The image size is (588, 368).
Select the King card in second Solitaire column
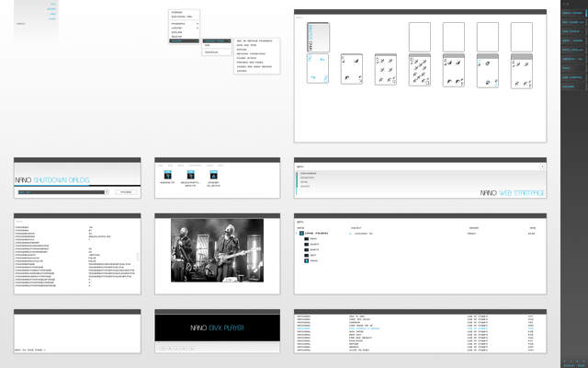(352, 69)
